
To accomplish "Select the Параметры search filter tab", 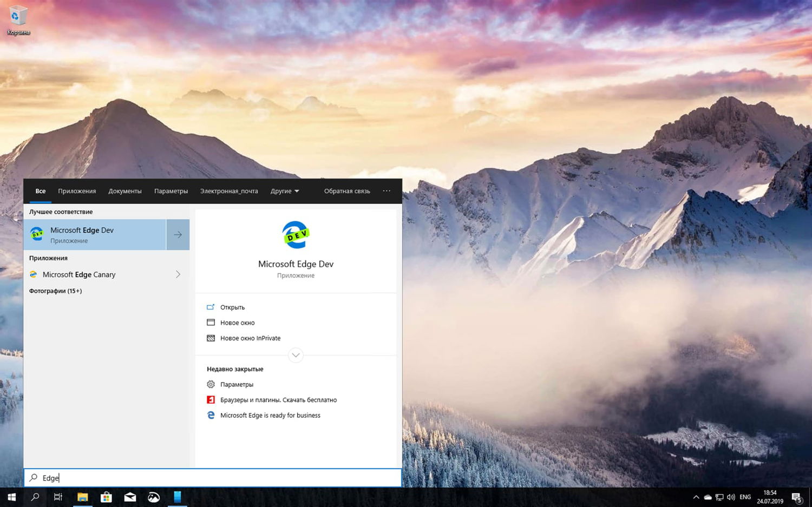I will [171, 191].
